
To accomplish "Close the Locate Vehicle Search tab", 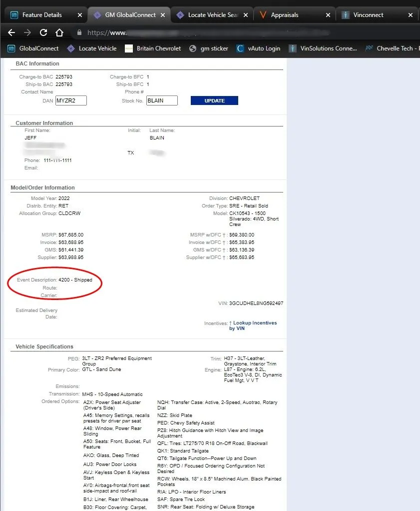I will (x=246, y=15).
